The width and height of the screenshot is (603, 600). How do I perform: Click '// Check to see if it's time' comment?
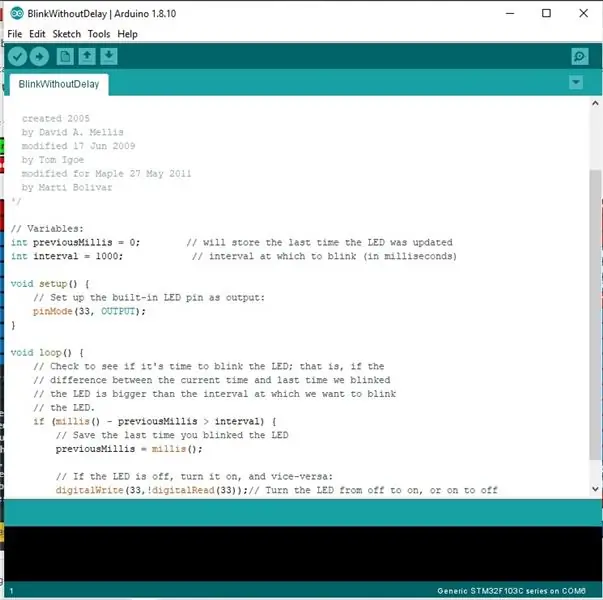coord(208,366)
